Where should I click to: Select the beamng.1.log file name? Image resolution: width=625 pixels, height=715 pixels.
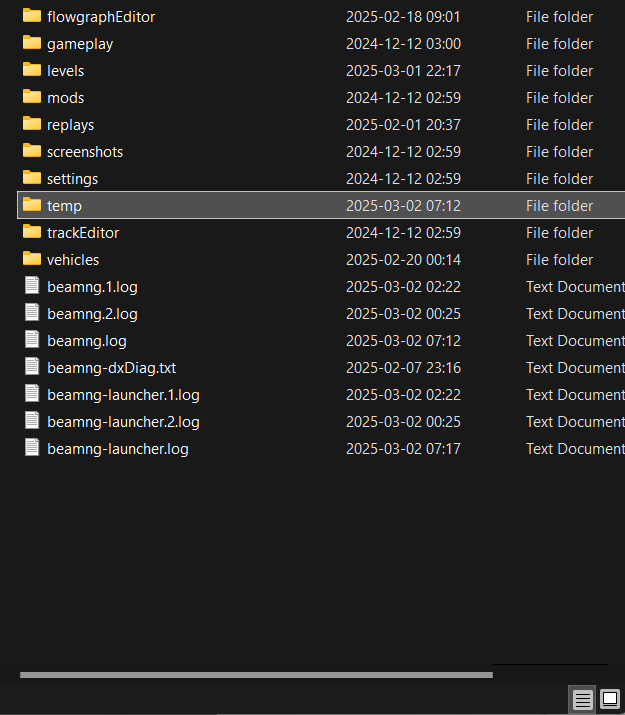point(93,287)
